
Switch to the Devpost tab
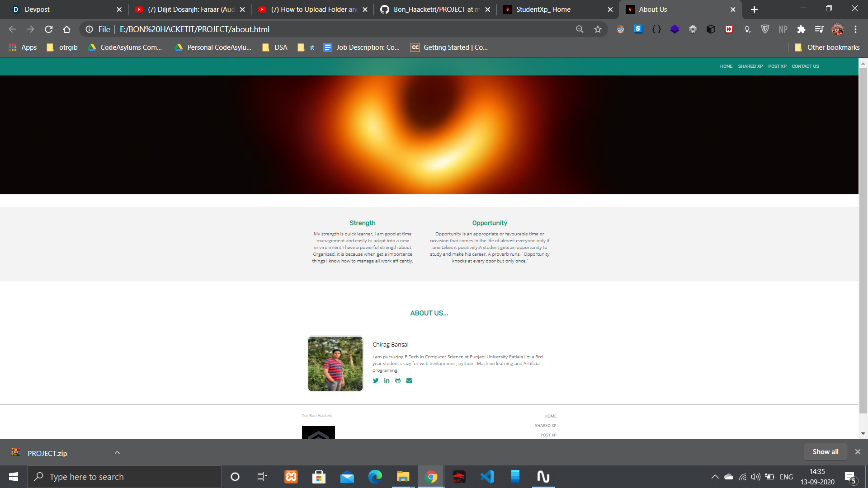click(x=37, y=9)
